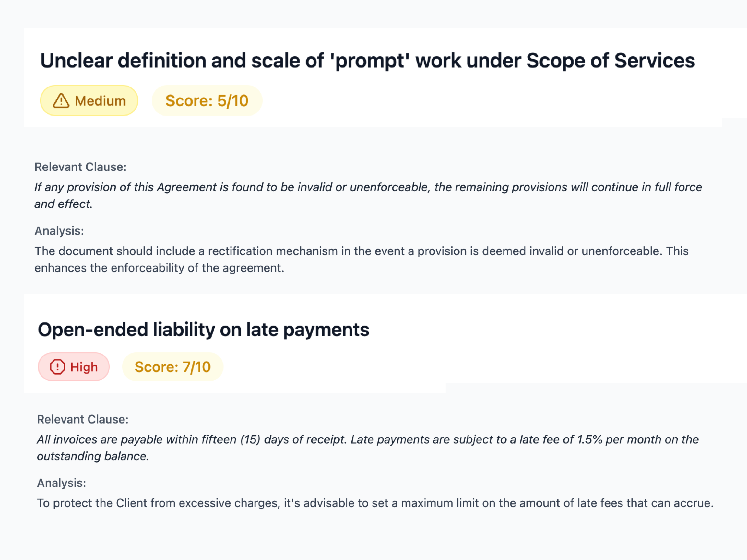Open the 'Open-ended liability on late payments' heading
The height and width of the screenshot is (560, 747).
point(203,330)
